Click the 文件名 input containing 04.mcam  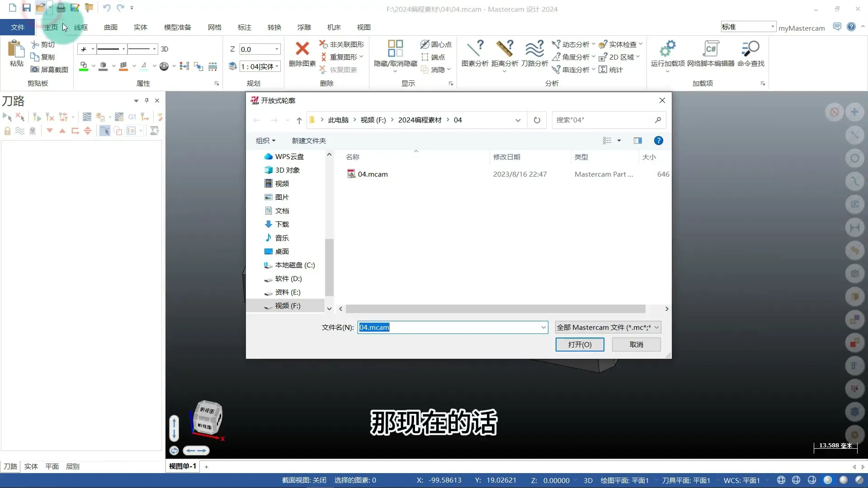click(452, 327)
